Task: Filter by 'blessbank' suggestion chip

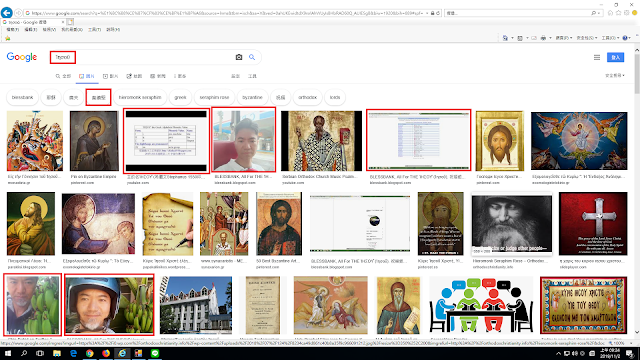Action: click(22, 98)
